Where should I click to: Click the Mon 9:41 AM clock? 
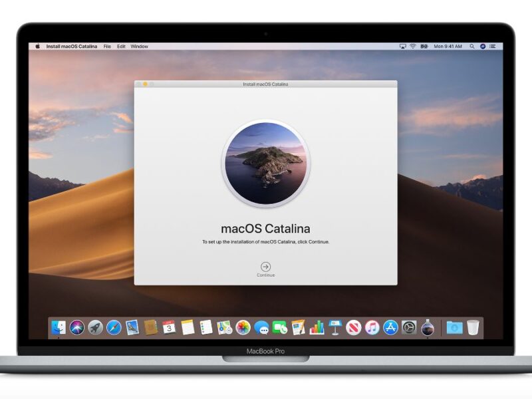point(448,47)
